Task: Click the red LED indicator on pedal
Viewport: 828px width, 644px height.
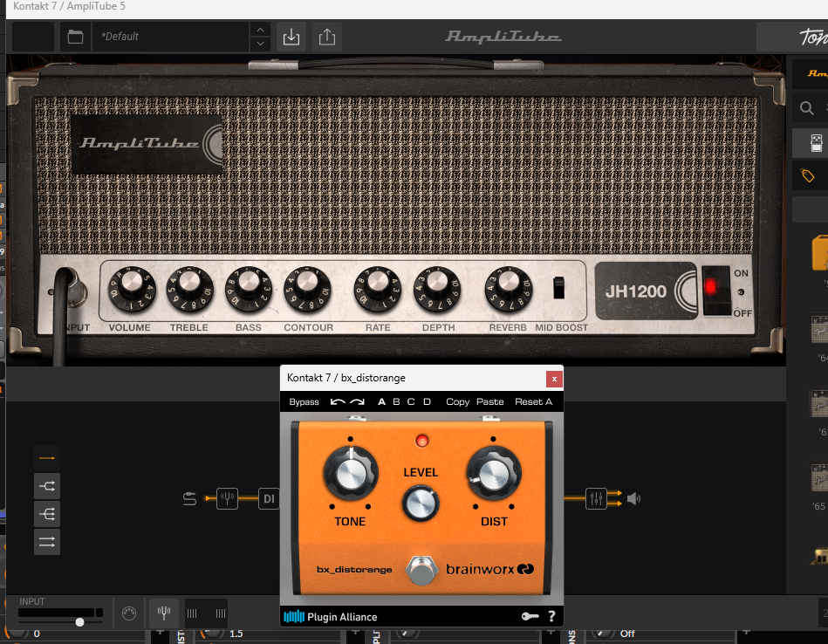Action: click(x=422, y=441)
